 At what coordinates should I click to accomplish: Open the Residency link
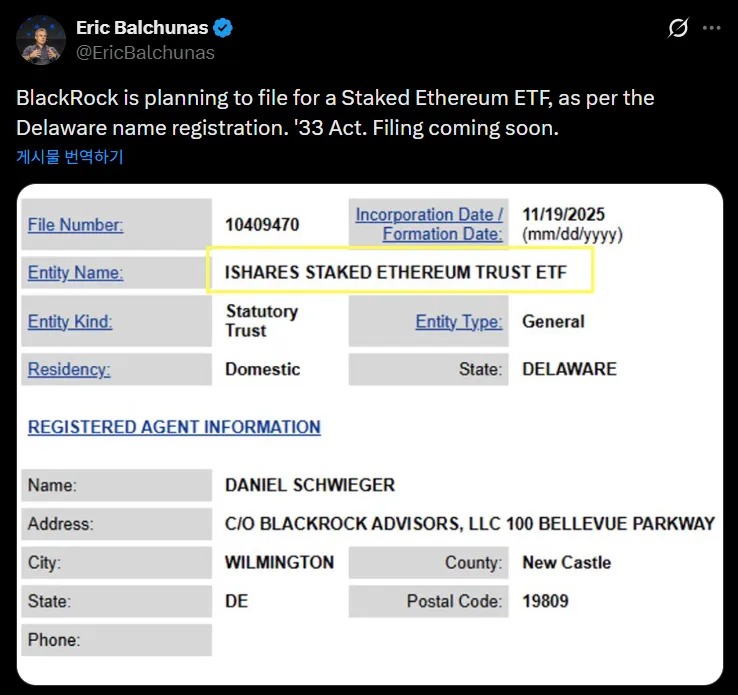click(69, 369)
